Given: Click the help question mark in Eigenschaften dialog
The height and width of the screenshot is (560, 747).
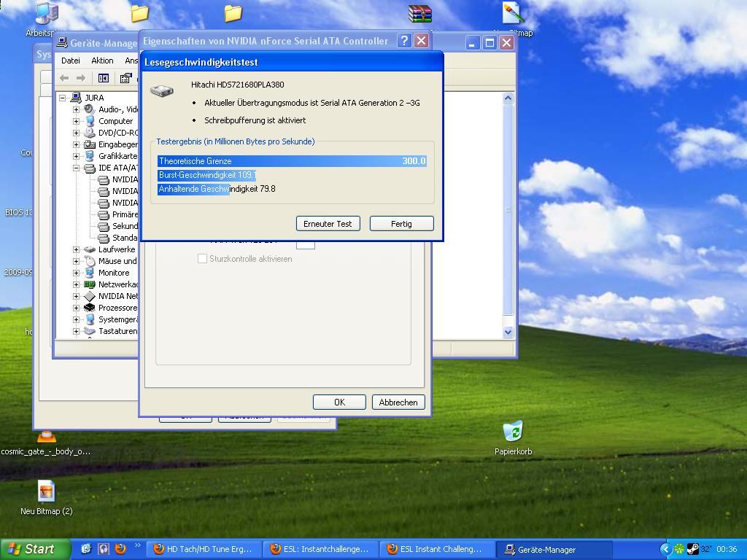Looking at the screenshot, I should pos(404,41).
